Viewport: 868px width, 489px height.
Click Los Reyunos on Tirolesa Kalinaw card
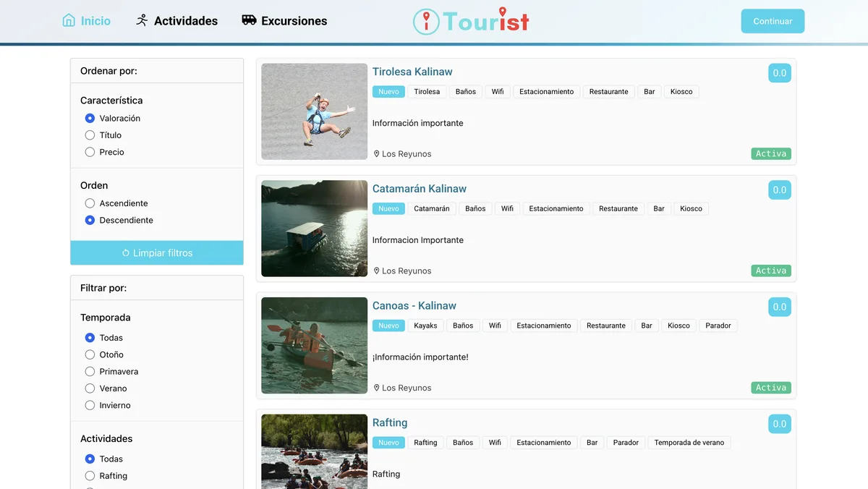pyautogui.click(x=407, y=154)
